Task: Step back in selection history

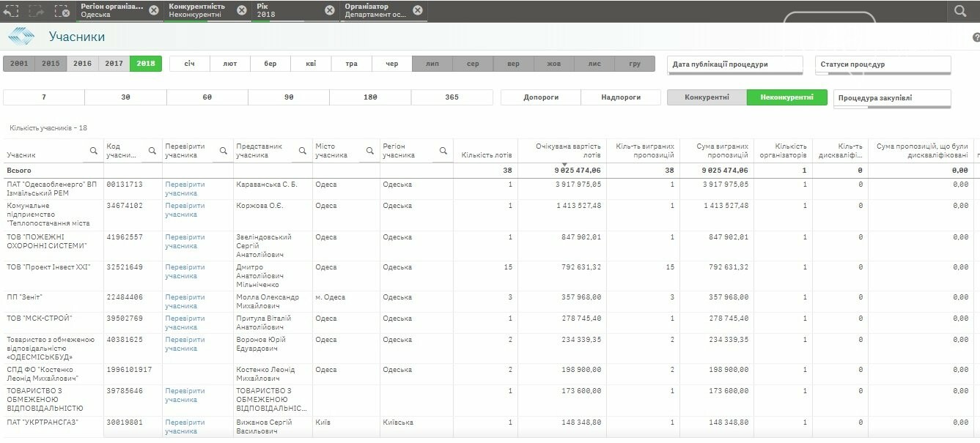Action: (x=11, y=10)
